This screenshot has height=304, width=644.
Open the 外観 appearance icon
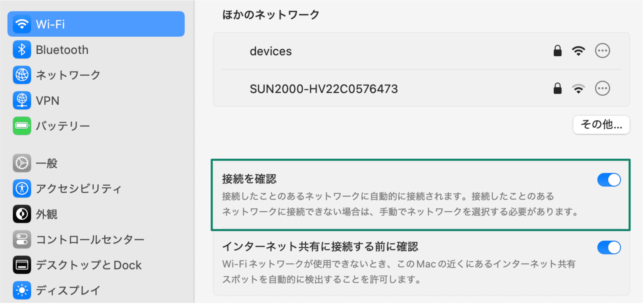click(22, 214)
